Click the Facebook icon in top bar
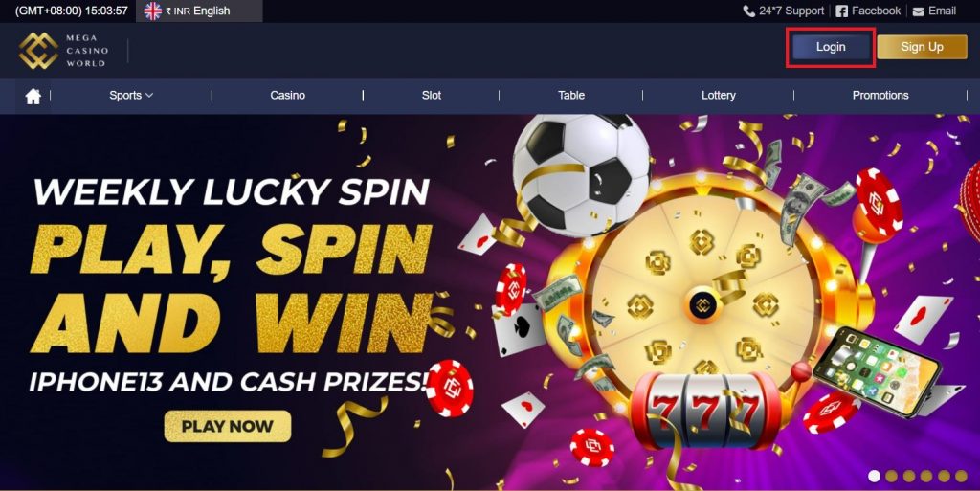 point(841,11)
